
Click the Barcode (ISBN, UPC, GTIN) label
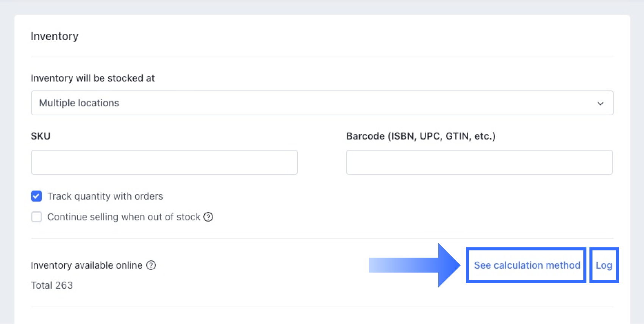[x=421, y=136]
